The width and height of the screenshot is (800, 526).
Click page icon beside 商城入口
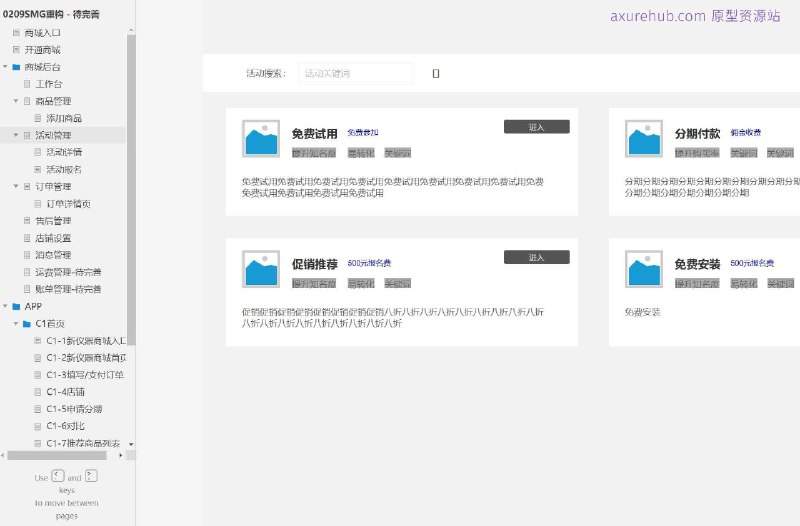pos(16,33)
